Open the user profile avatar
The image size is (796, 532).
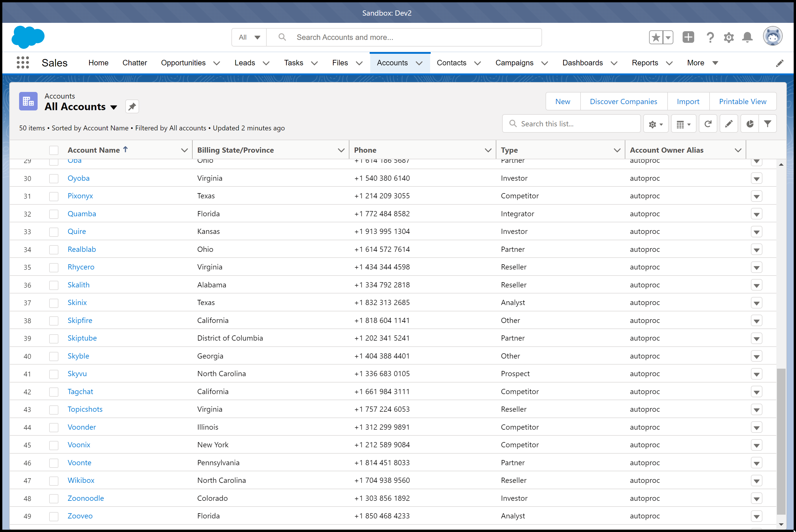point(773,36)
